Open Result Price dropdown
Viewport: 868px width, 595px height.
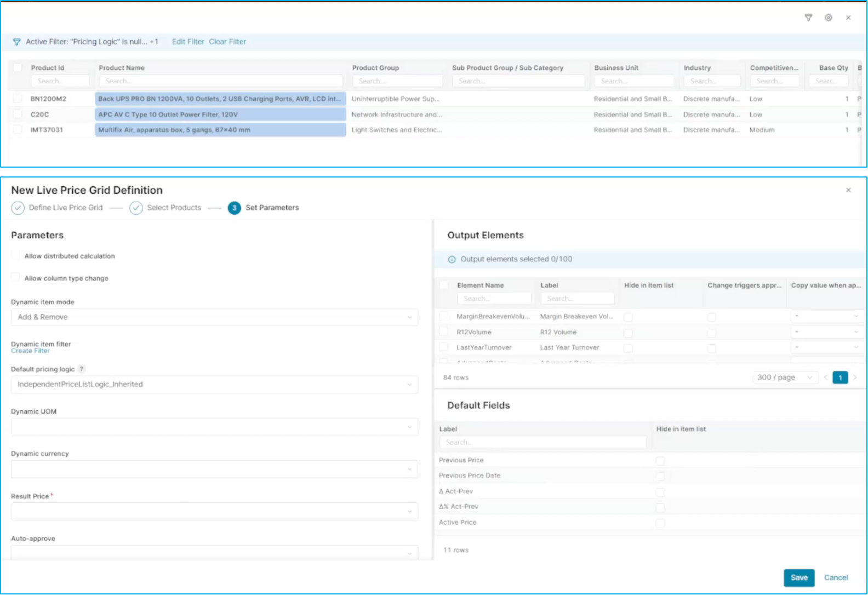click(214, 512)
